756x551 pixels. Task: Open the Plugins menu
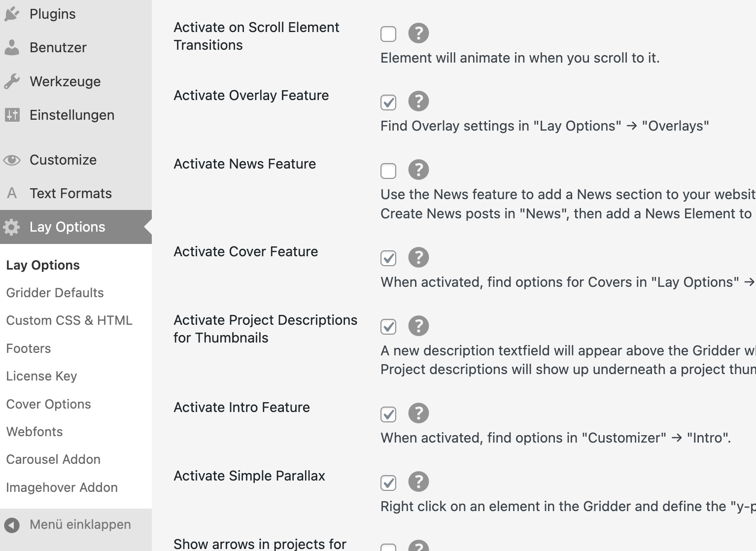click(x=52, y=14)
